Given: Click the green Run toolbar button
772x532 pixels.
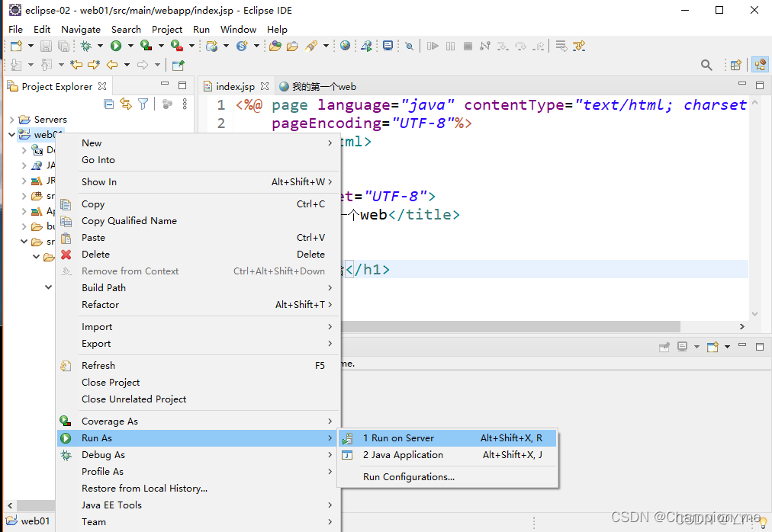Looking at the screenshot, I should [116, 46].
